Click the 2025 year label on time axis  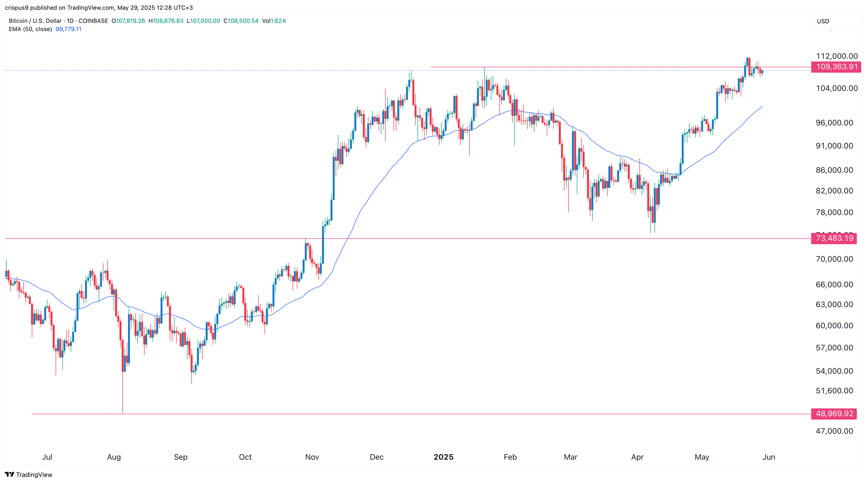pyautogui.click(x=443, y=457)
